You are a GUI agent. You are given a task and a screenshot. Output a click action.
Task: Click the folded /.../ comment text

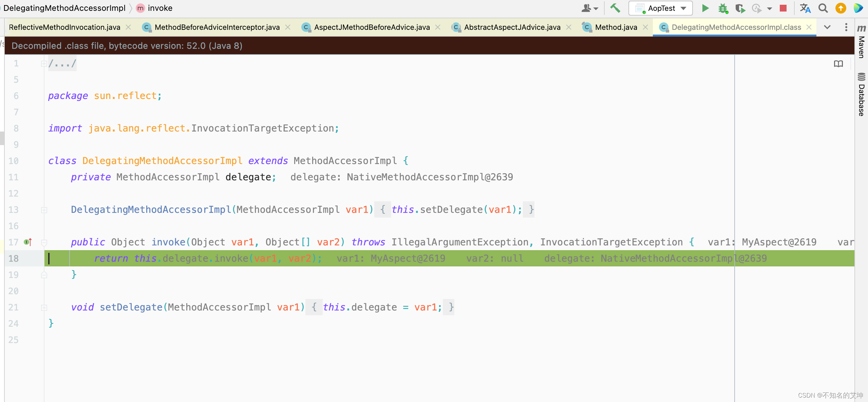[x=62, y=63]
